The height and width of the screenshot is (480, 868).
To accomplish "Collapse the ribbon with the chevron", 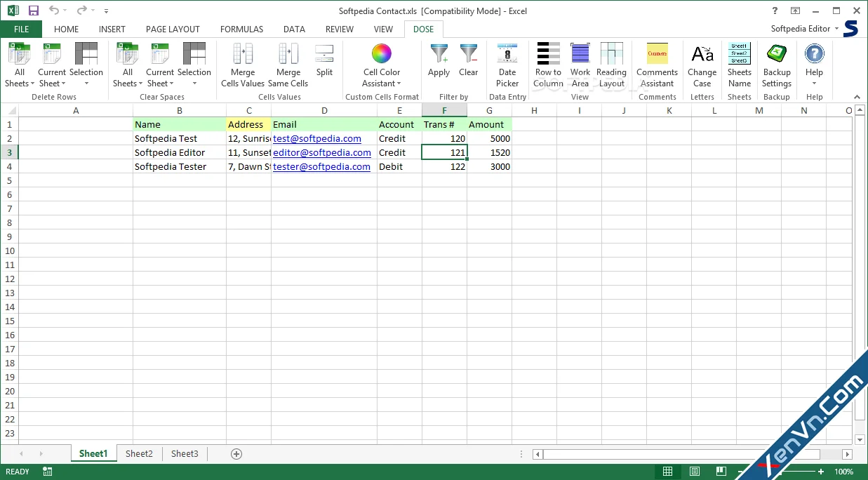I will point(857,97).
